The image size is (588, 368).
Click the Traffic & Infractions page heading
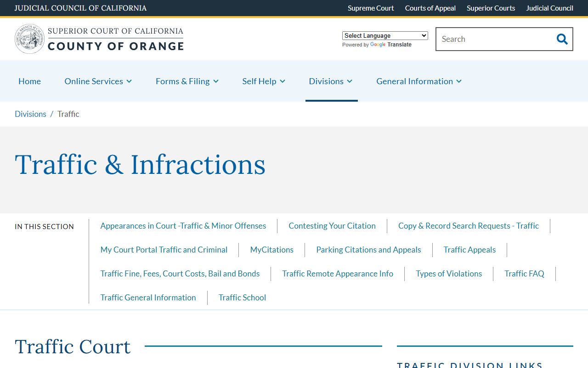pyautogui.click(x=140, y=165)
